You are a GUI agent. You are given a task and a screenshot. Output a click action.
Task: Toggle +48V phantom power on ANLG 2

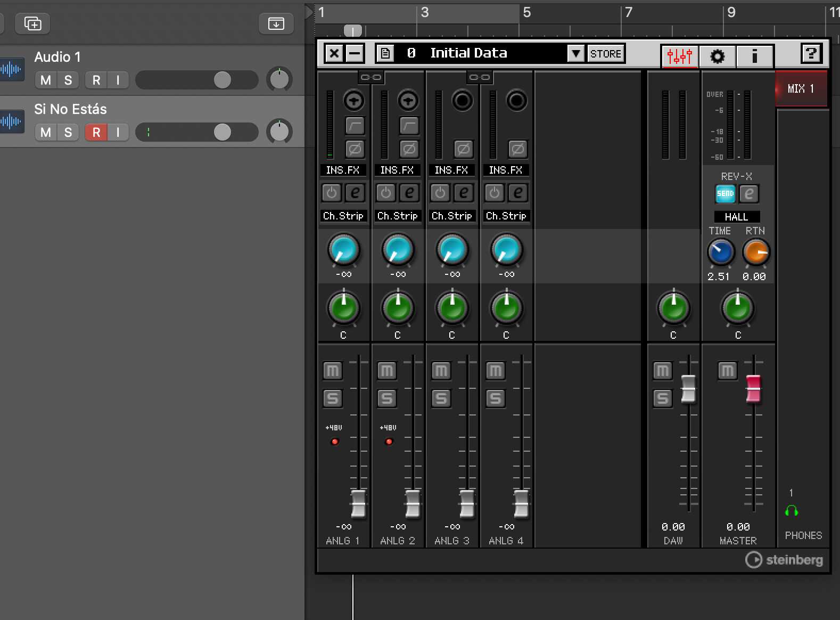click(389, 442)
